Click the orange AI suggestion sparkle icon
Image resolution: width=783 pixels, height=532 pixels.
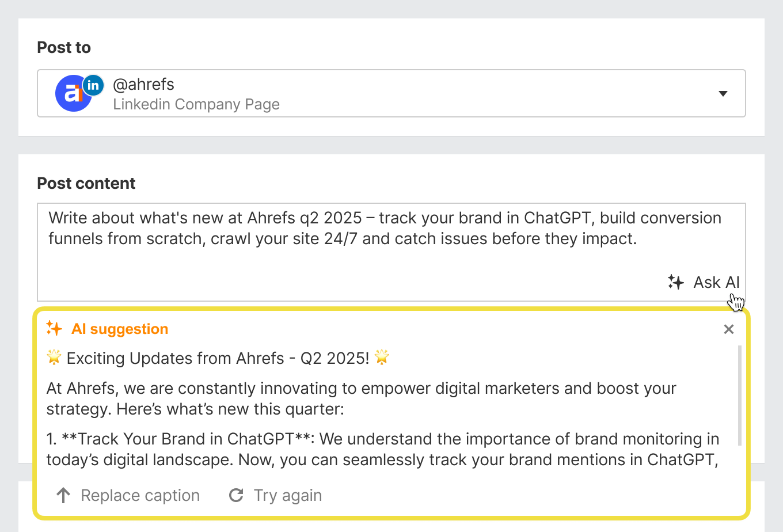(x=54, y=328)
